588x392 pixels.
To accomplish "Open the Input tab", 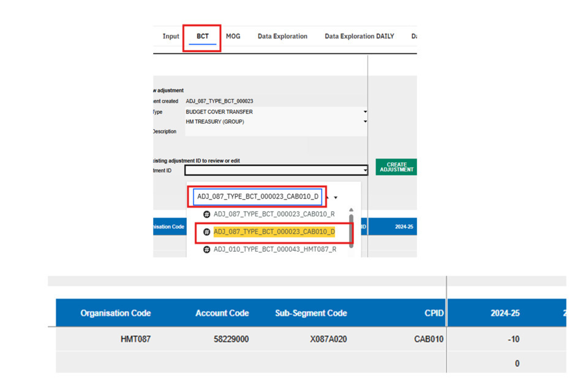I will (171, 37).
